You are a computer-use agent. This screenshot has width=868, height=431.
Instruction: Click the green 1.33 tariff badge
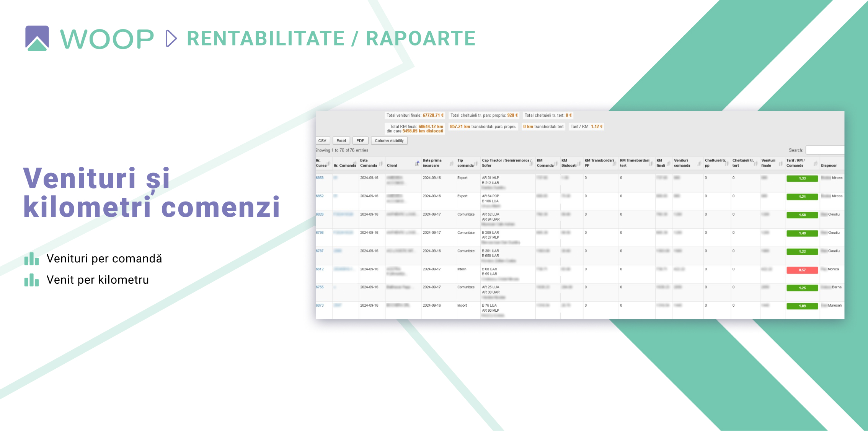click(802, 179)
